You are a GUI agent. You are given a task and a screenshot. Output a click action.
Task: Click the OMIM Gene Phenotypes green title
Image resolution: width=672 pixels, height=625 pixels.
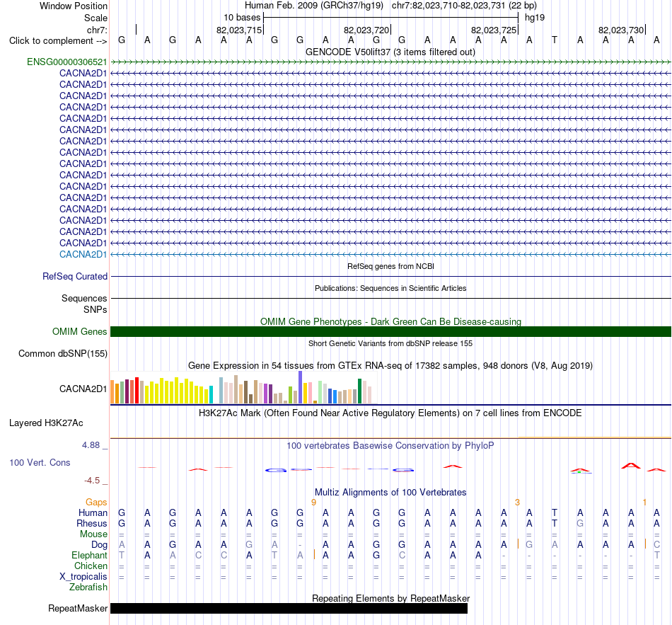[391, 322]
